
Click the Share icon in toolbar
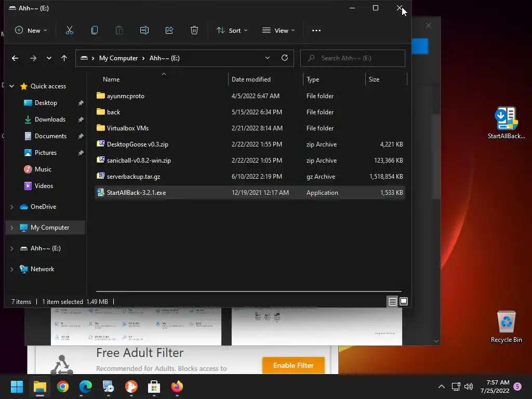tap(169, 31)
